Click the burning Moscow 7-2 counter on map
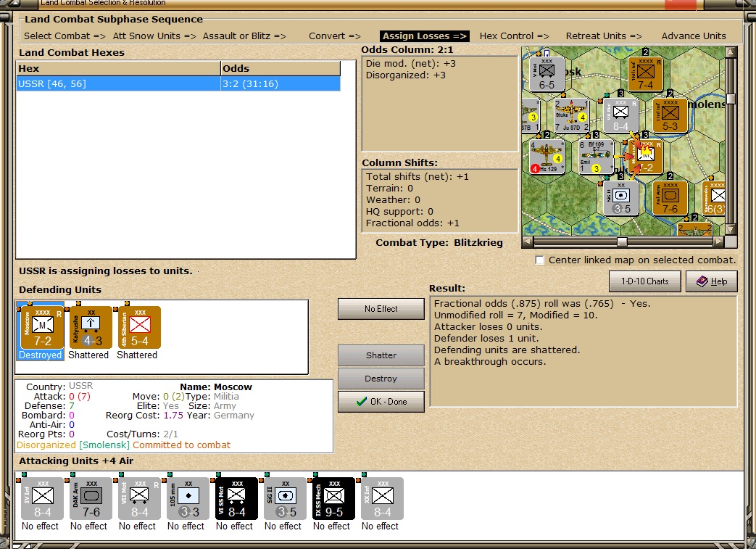Image resolution: width=756 pixels, height=549 pixels. [x=645, y=157]
